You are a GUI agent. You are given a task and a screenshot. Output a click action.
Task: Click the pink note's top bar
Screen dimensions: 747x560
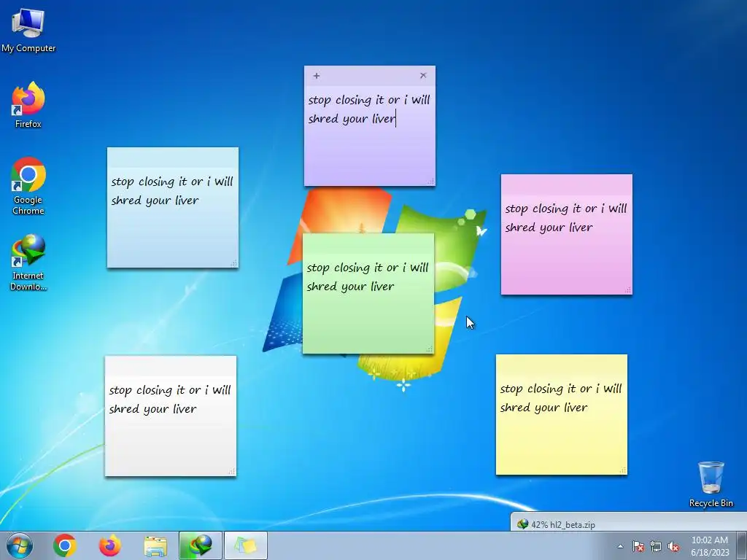[566, 184]
